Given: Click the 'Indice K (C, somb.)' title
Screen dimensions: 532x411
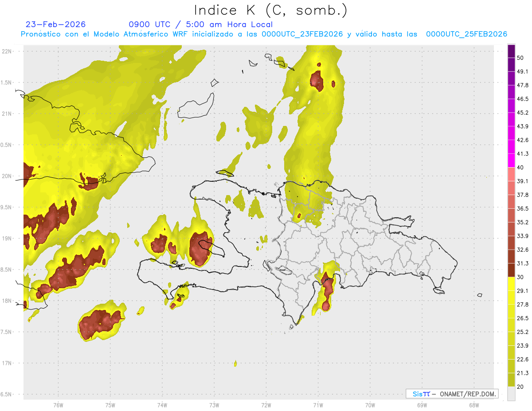Looking at the screenshot, I should pos(270,10).
